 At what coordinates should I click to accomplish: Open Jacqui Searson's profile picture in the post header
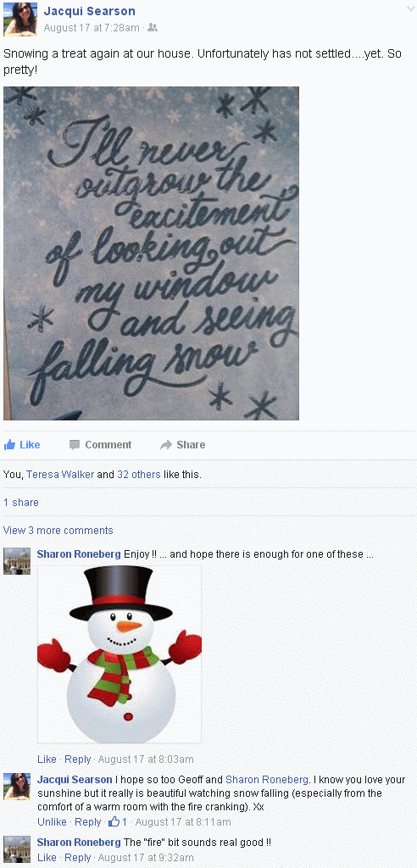[20, 19]
